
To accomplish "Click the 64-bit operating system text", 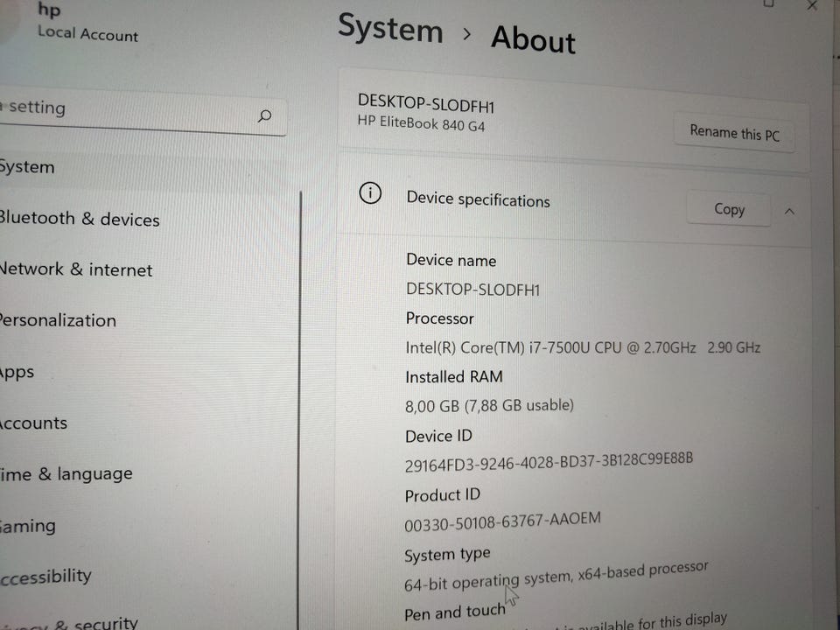I will tap(556, 577).
